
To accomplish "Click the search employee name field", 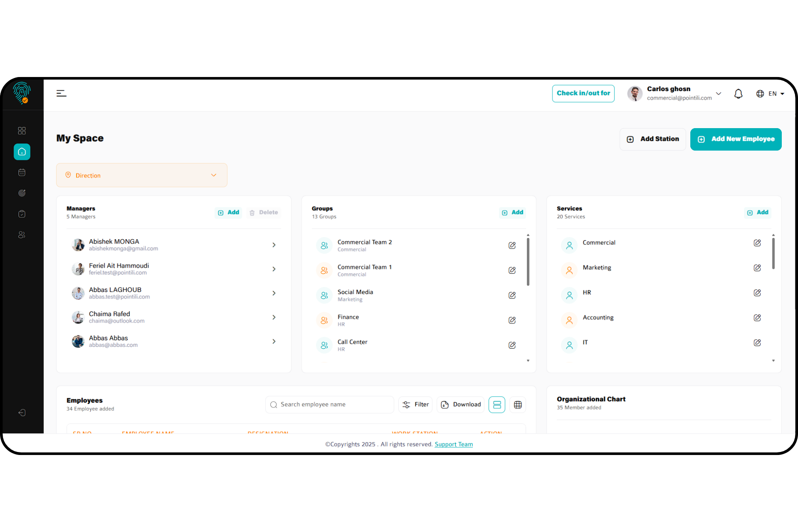I will coord(332,405).
